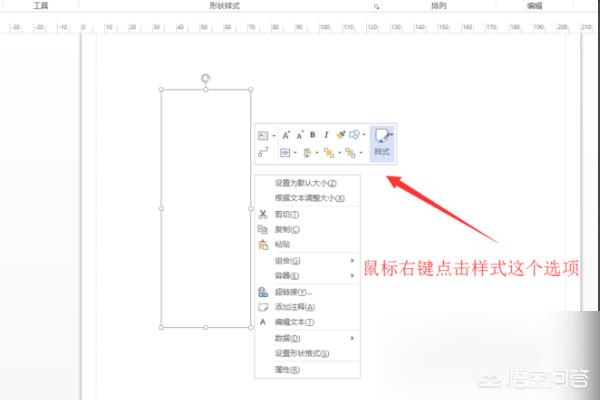Click the Styles (样式) button in mini toolbar
600x400 pixels.
(381, 143)
